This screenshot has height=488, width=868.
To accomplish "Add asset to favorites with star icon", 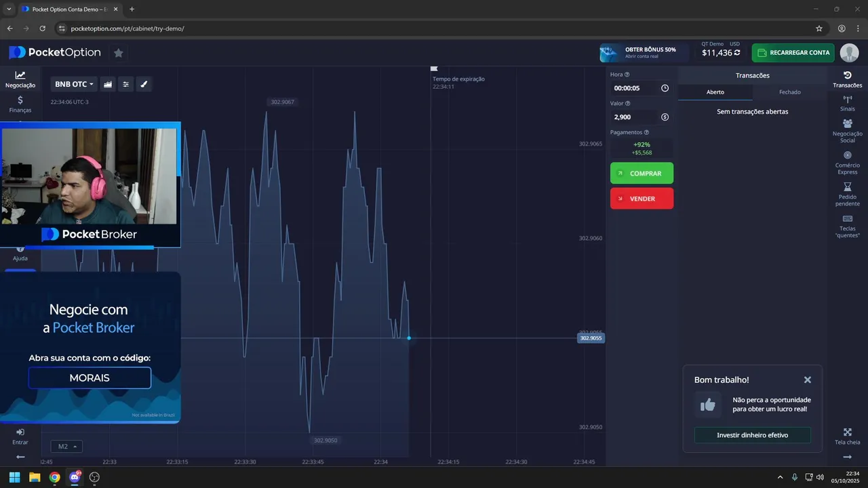I will point(118,53).
